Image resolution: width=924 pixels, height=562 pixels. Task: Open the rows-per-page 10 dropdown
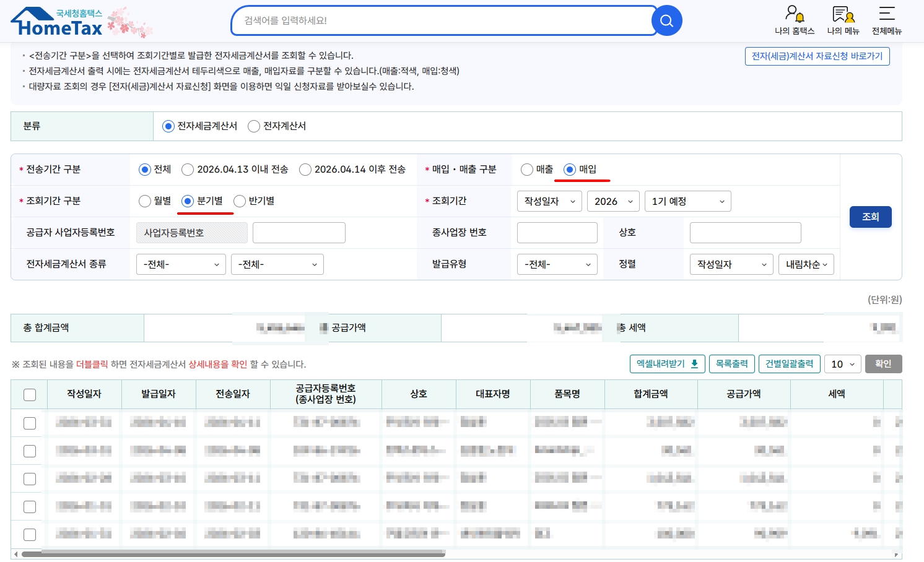(843, 364)
